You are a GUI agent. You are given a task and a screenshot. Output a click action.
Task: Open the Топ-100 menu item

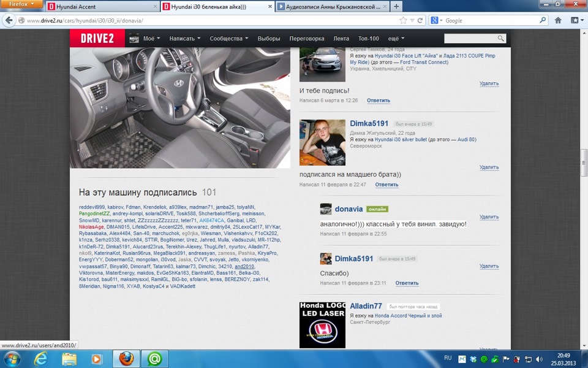tap(368, 38)
